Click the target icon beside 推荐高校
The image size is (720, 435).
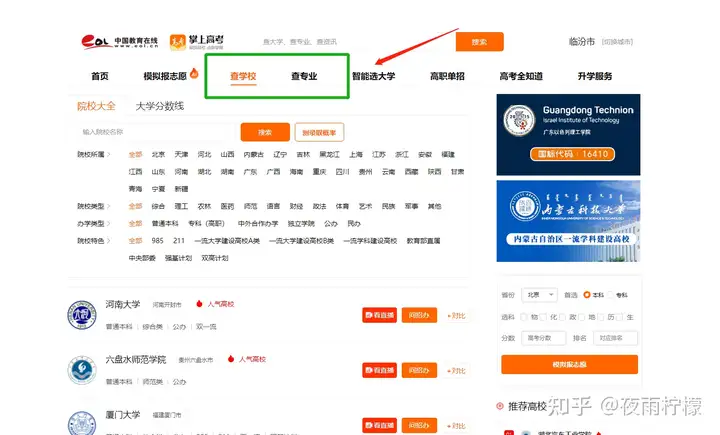tap(500, 406)
